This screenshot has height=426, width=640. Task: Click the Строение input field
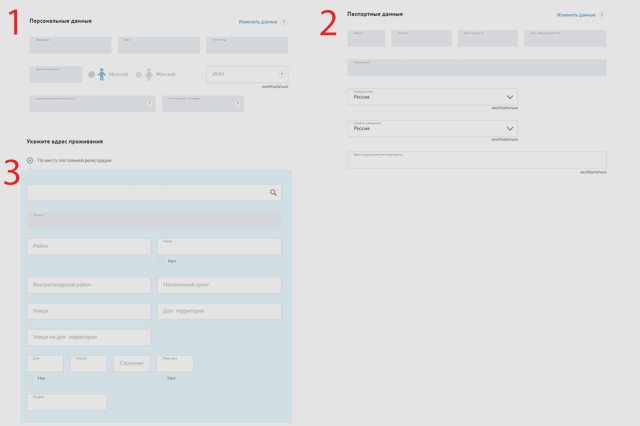[x=131, y=363]
